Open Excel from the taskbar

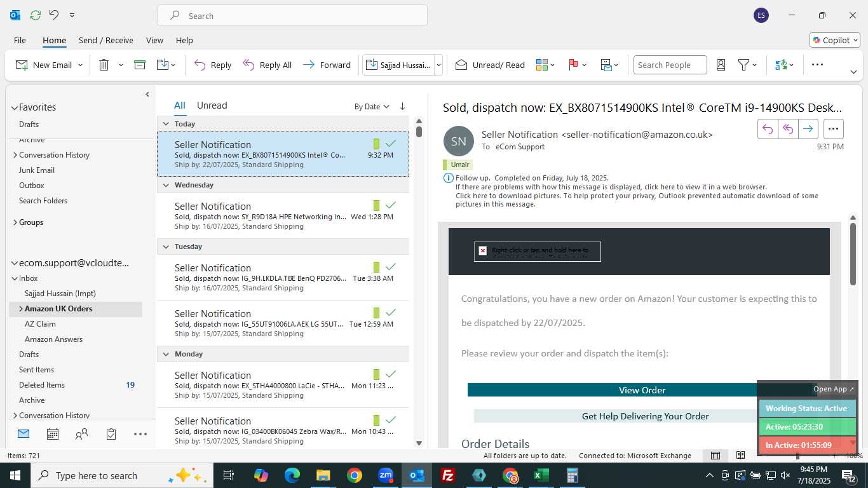pos(541,475)
